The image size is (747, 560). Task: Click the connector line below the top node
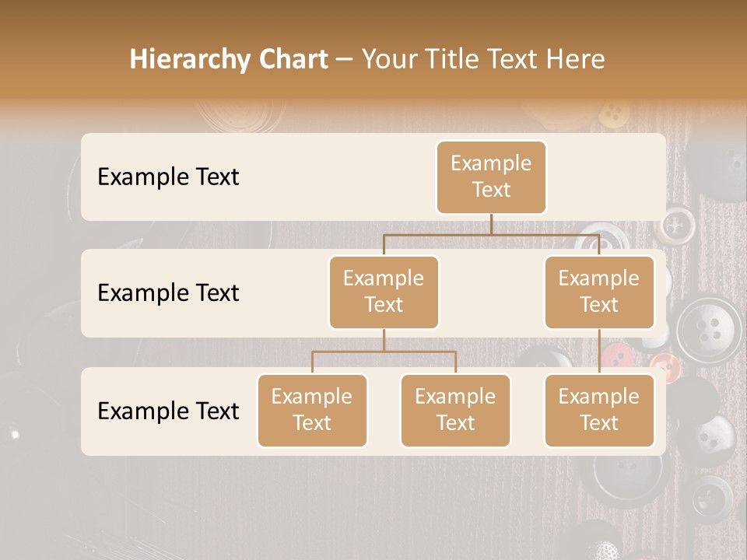pyautogui.click(x=491, y=226)
